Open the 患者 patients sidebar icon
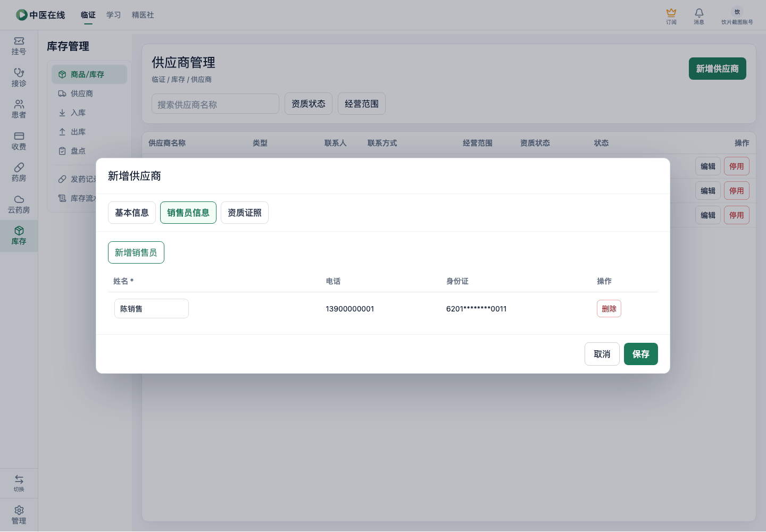The height and width of the screenshot is (532, 766). (x=19, y=104)
